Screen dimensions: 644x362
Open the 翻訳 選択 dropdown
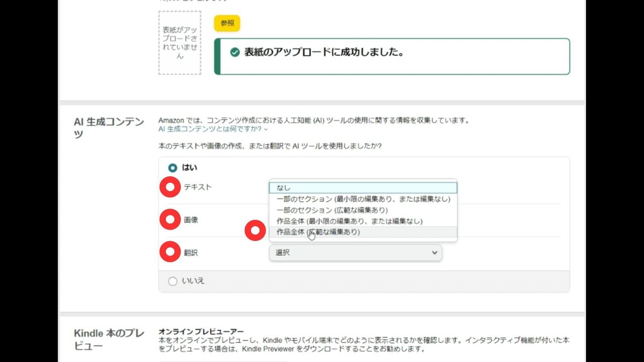[355, 253]
